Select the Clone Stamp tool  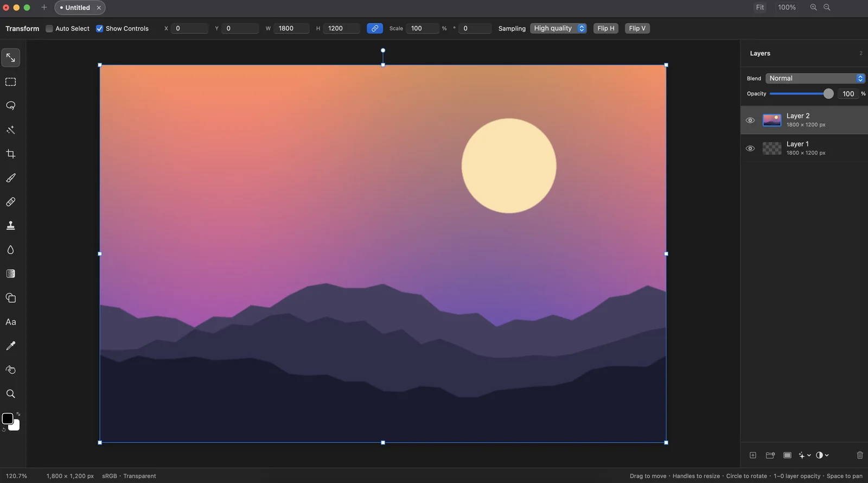pos(11,226)
